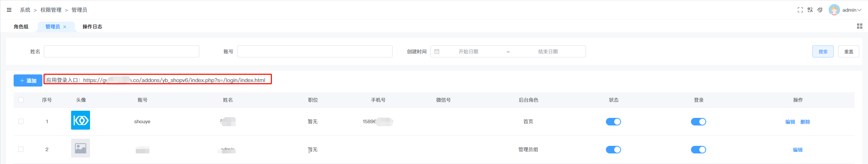Tick the select-all checkbox in the table header
868x164 pixels.
point(21,100)
